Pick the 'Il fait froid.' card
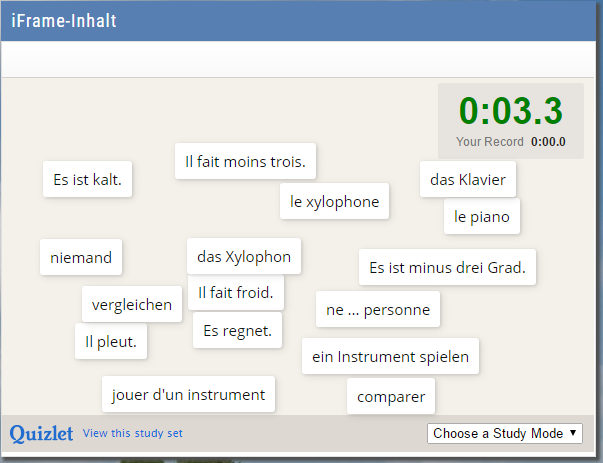Screen dimensions: 603x463 pos(236,292)
